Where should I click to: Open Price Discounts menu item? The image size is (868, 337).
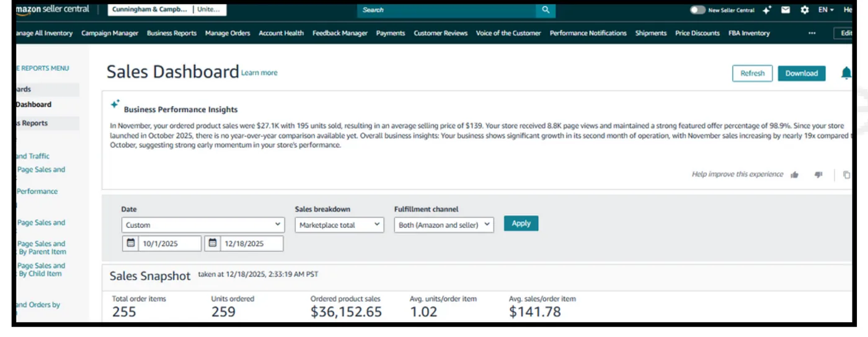(x=697, y=33)
